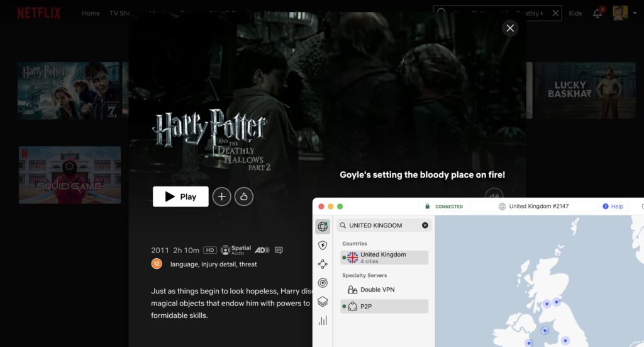Click the green lock CONNECTED status

(443, 207)
